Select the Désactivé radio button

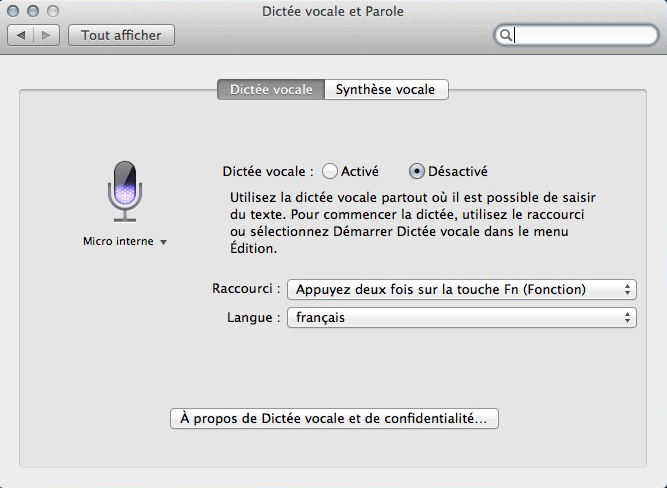[x=417, y=171]
